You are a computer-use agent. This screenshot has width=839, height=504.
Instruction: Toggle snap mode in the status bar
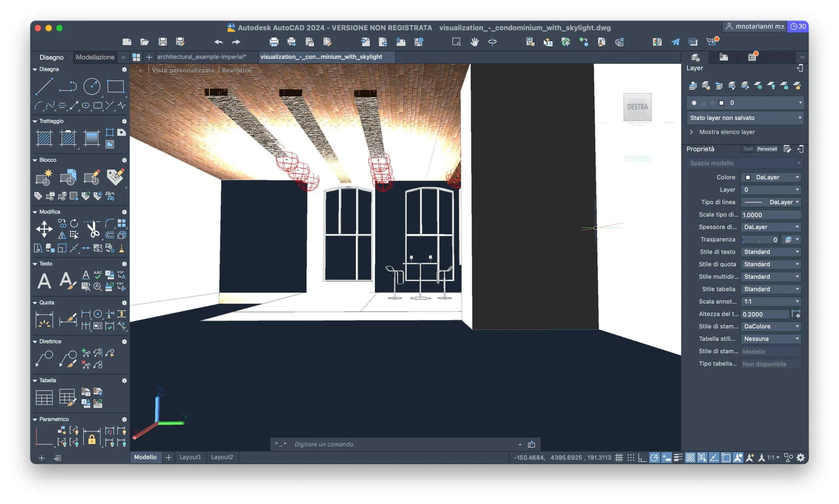(631, 457)
